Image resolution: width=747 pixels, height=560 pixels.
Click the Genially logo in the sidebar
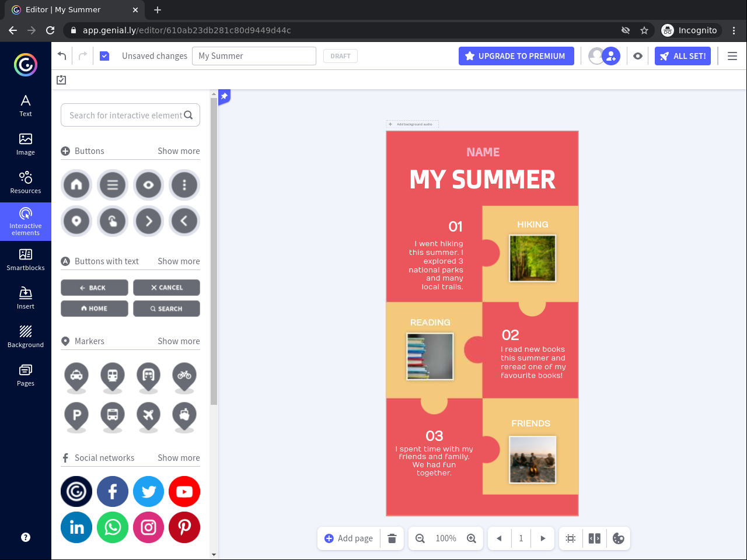[26, 65]
